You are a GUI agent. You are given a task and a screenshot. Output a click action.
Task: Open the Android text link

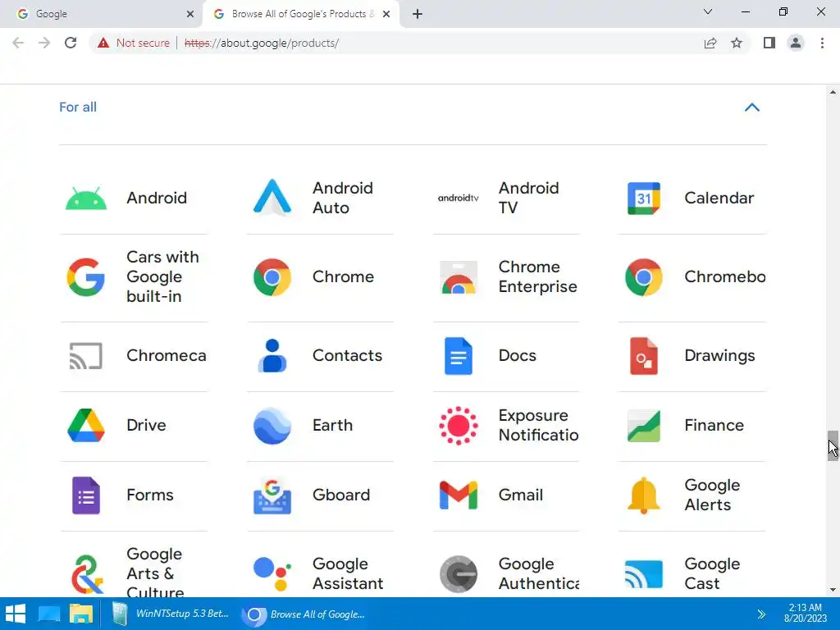(x=157, y=199)
